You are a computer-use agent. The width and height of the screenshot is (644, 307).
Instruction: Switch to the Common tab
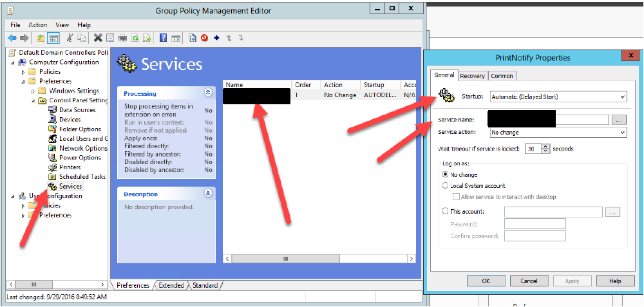(502, 76)
